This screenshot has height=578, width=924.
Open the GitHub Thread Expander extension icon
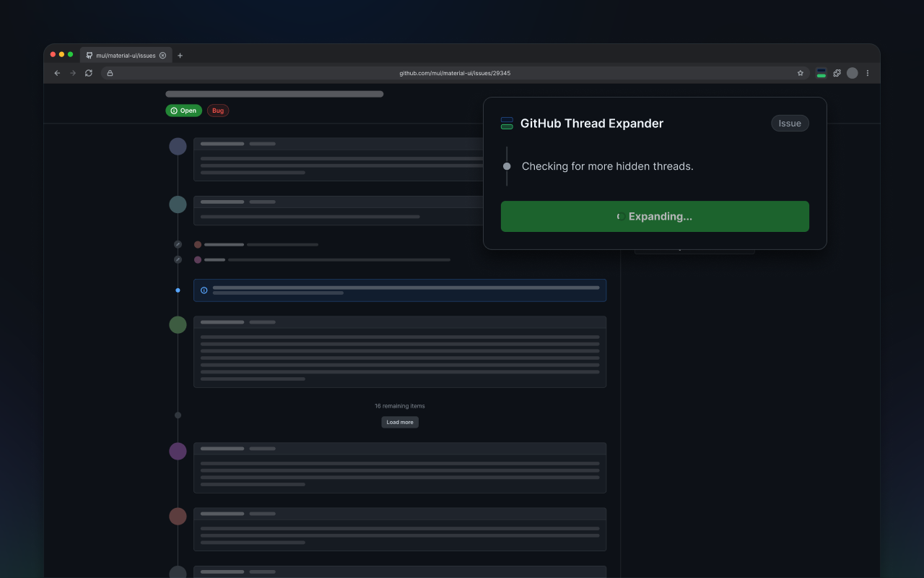821,73
